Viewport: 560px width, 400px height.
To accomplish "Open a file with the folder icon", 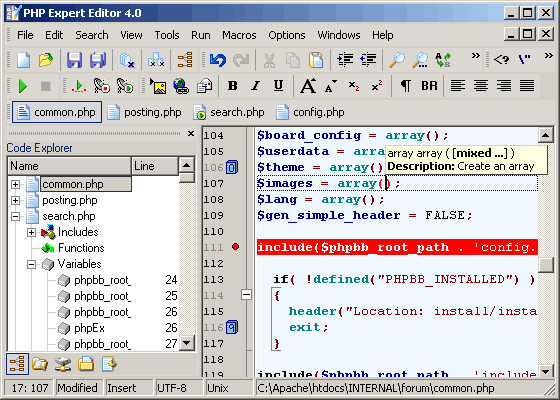I will [46, 60].
